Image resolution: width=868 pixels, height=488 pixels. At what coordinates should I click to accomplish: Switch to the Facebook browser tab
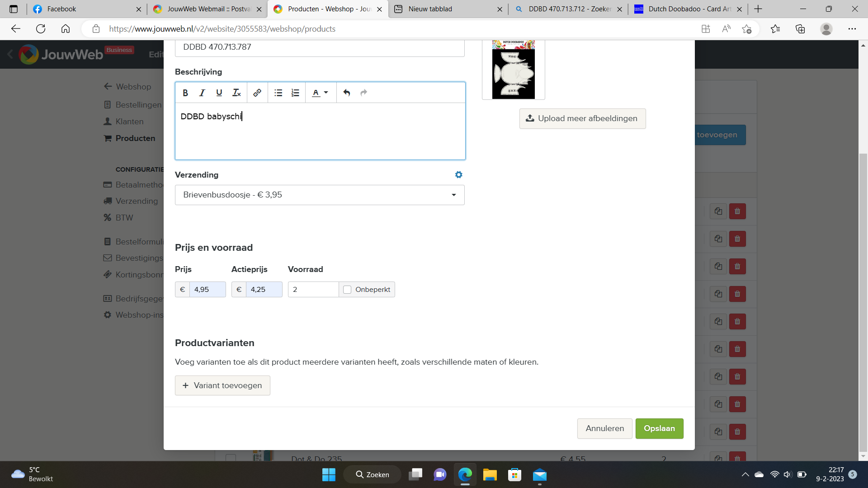[x=86, y=9]
